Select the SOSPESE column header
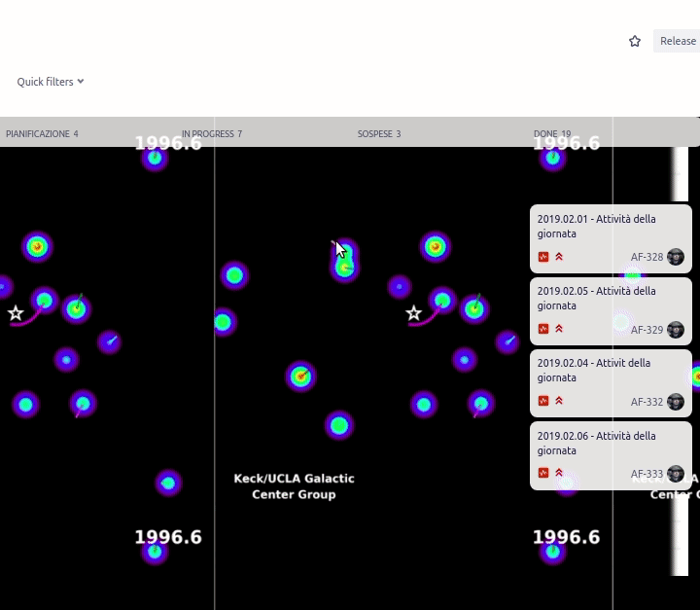 coord(378,133)
